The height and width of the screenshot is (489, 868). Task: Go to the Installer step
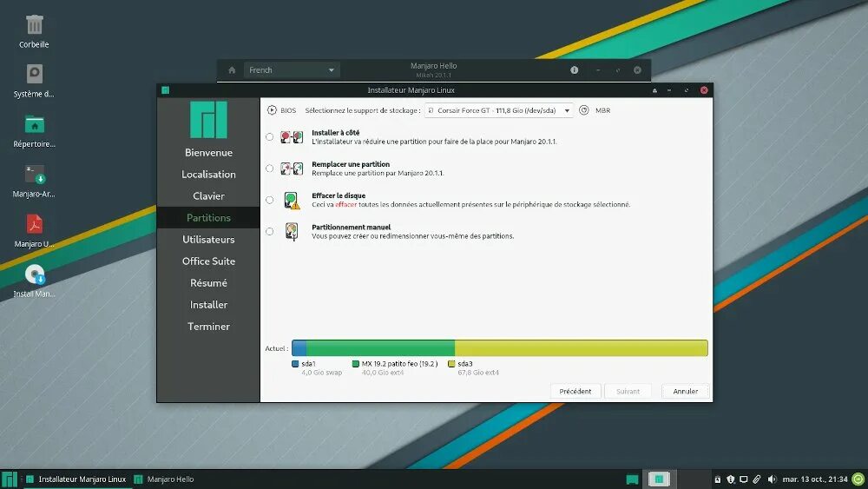coord(208,305)
